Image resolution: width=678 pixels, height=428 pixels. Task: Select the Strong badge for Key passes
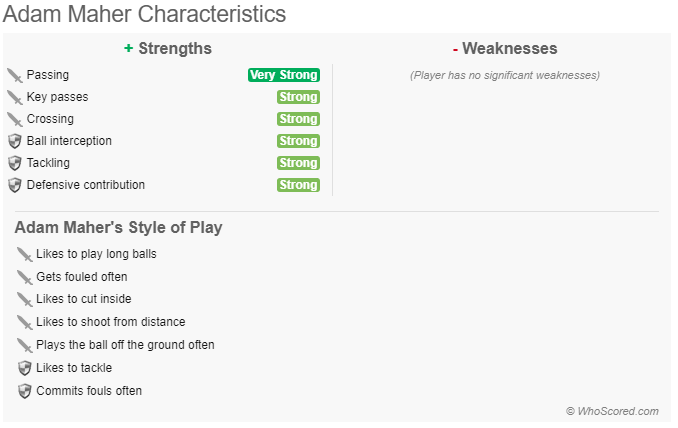(298, 97)
